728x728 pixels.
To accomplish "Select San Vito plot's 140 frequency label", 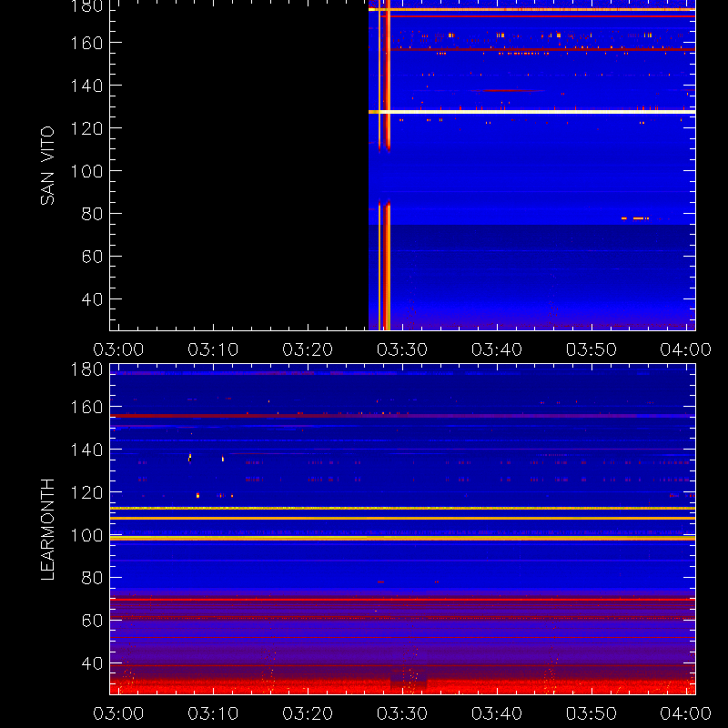I will coord(86,86).
